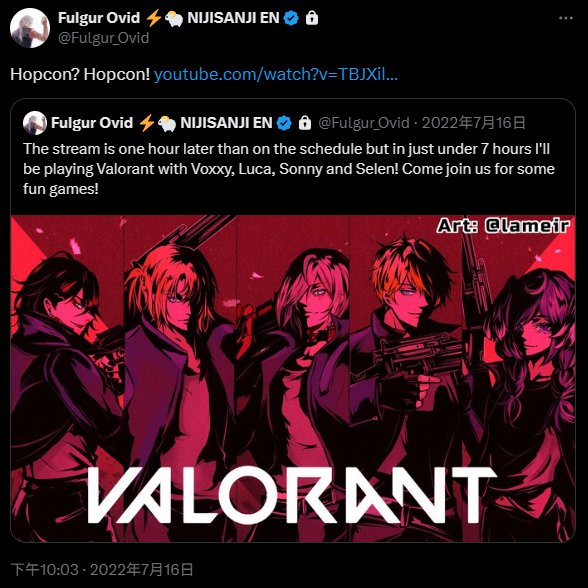Click the verified badge in the quoted tweet
This screenshot has height=588, width=588.
coord(284,123)
